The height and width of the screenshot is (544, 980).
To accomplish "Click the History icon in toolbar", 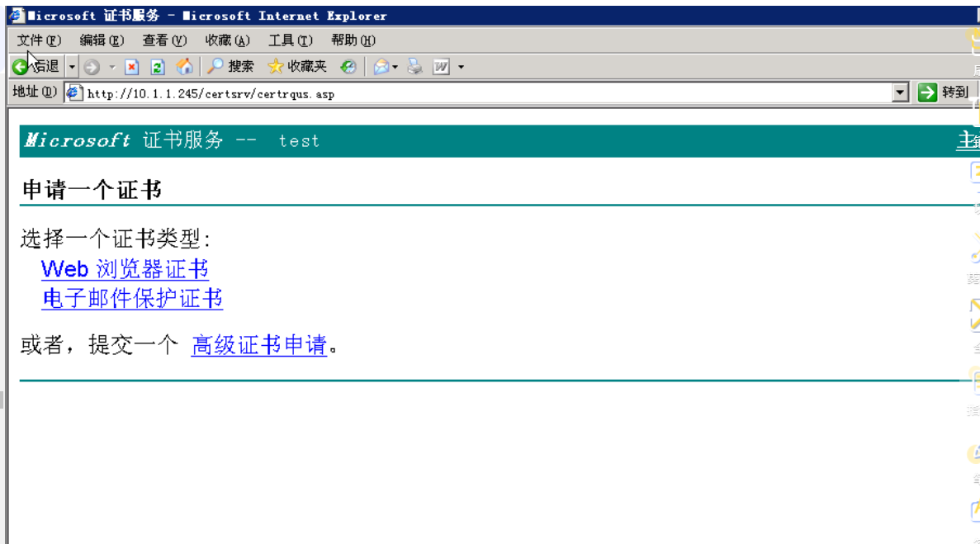I will tap(348, 66).
